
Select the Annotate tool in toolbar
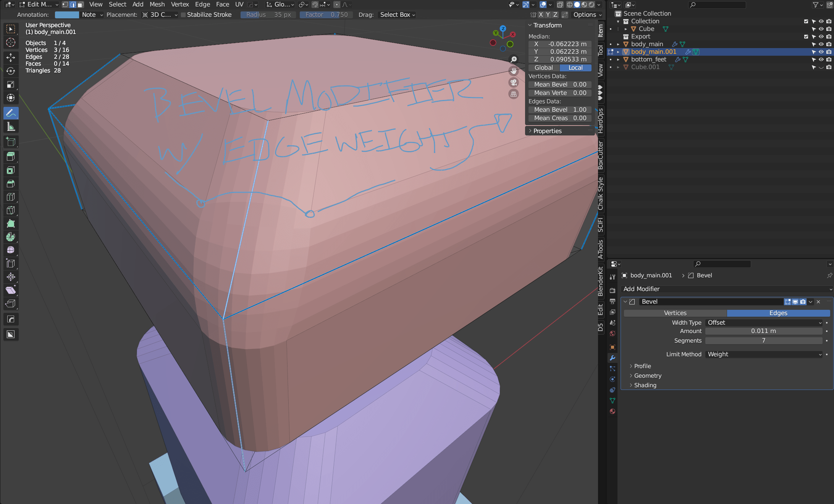click(x=11, y=113)
